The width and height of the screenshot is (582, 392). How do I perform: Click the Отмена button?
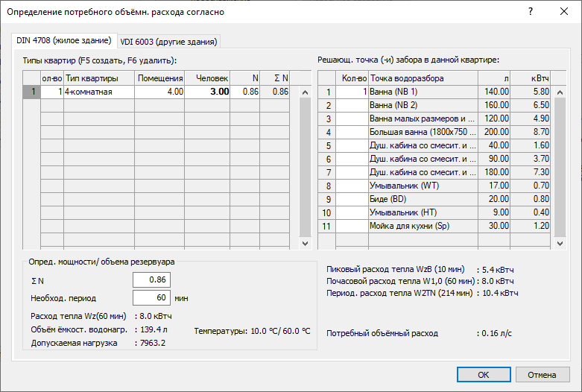pos(543,375)
